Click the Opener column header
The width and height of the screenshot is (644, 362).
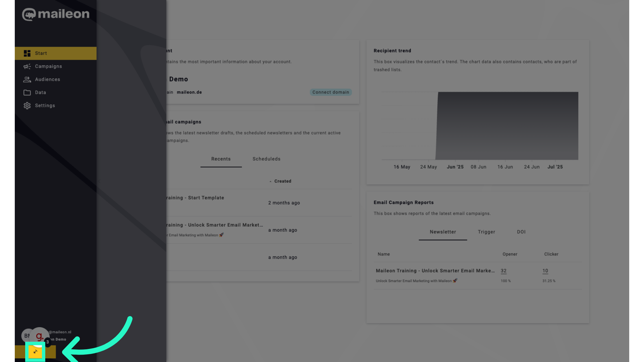(x=510, y=254)
